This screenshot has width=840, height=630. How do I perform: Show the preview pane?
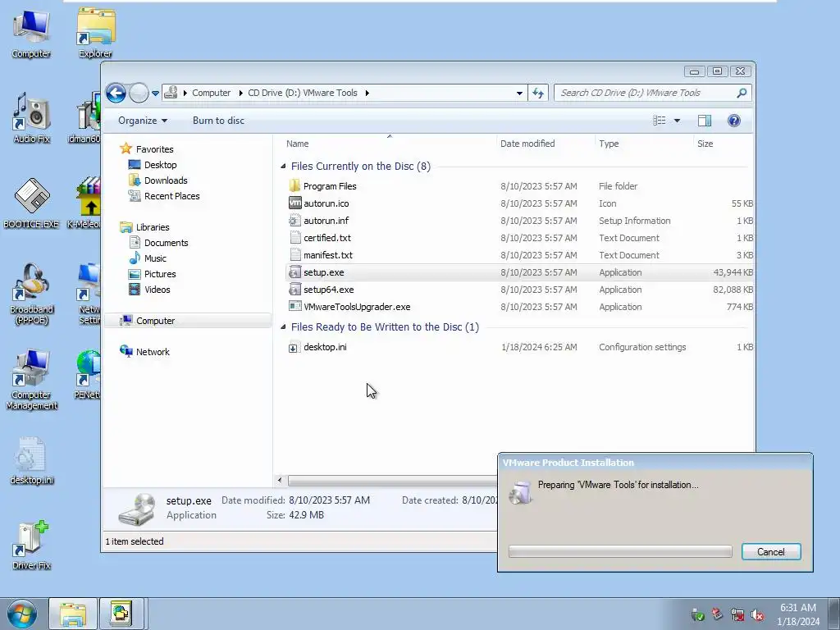click(x=705, y=121)
